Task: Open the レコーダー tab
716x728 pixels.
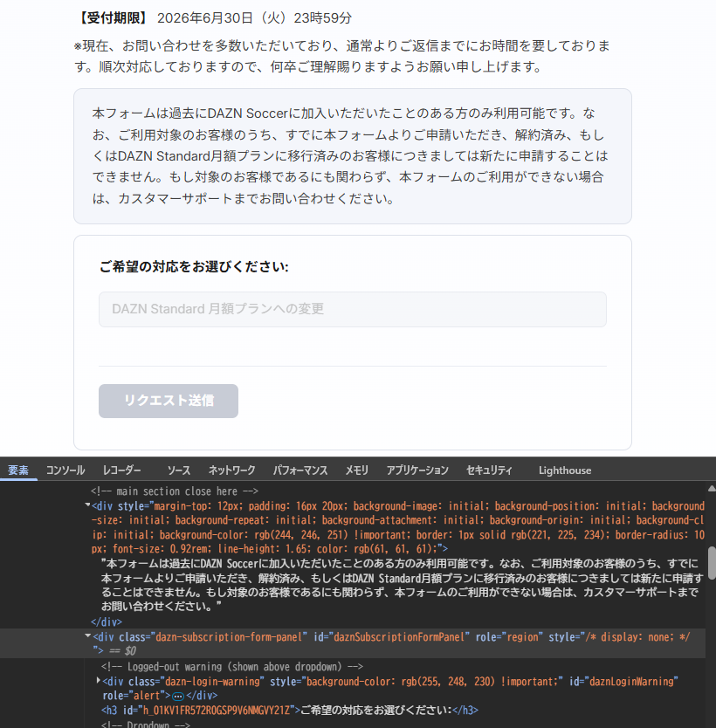Action: click(122, 470)
